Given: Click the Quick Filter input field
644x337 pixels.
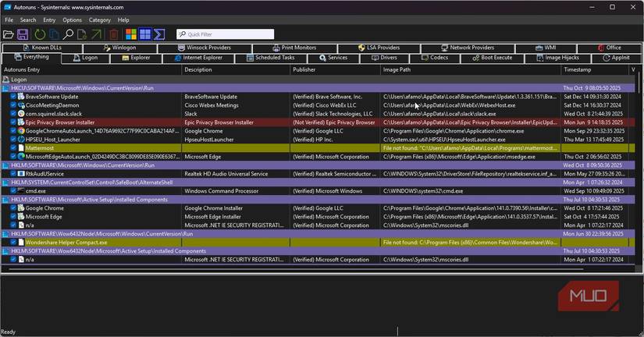Looking at the screenshot, I should 225,34.
